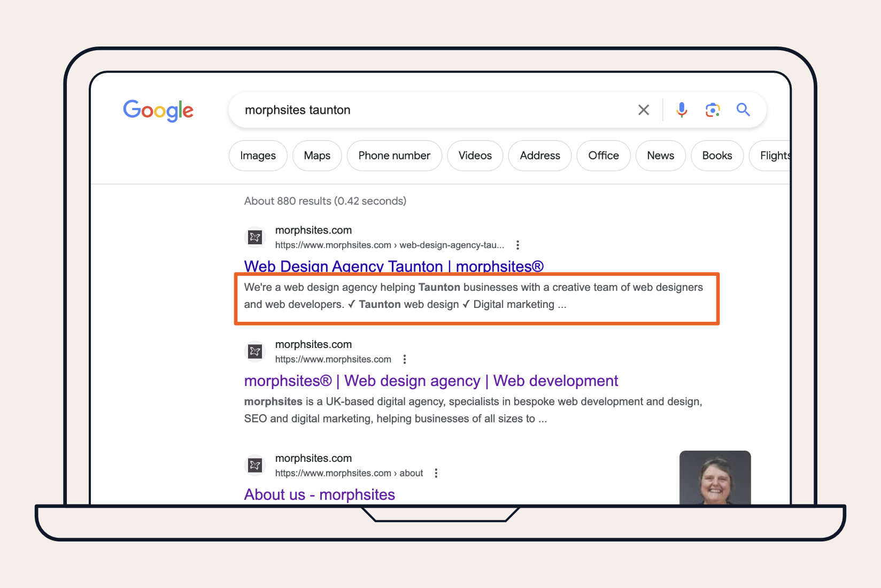Click the smiling woman thumbnail image
The image size is (881, 588).
[715, 478]
